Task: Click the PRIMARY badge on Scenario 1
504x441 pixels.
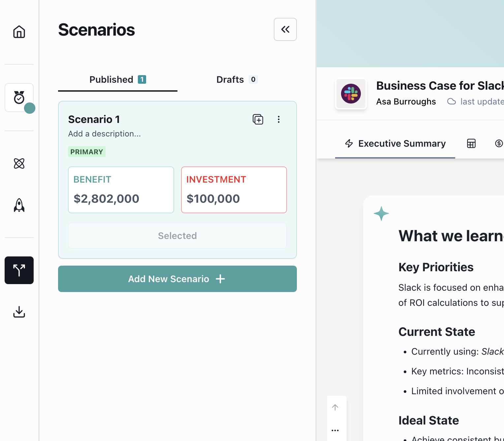Action: (x=86, y=152)
